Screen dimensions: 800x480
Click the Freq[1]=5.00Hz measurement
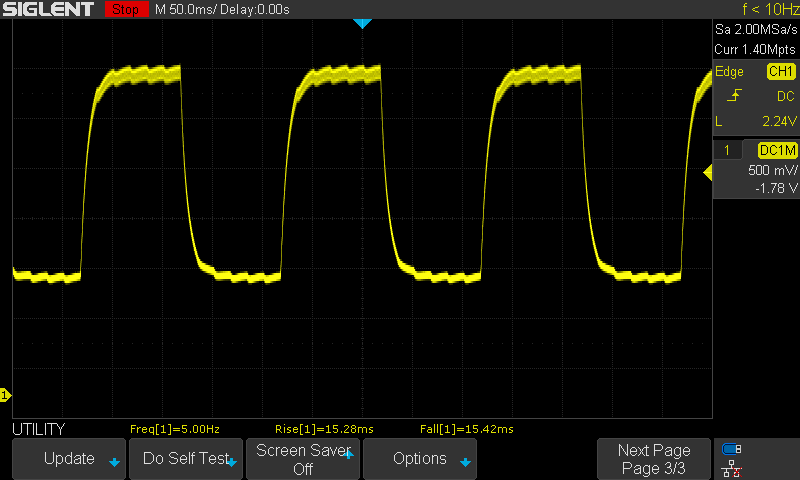174,429
